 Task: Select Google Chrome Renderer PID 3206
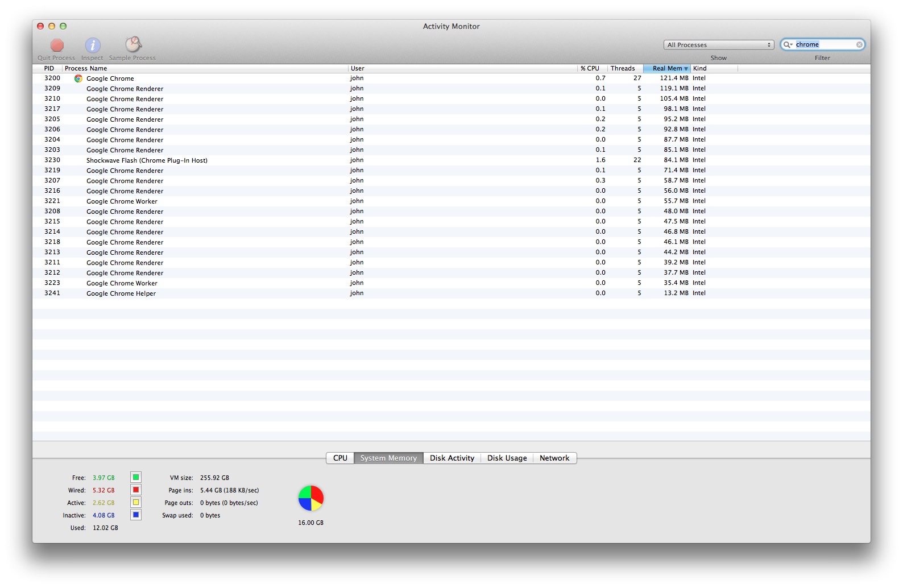451,130
